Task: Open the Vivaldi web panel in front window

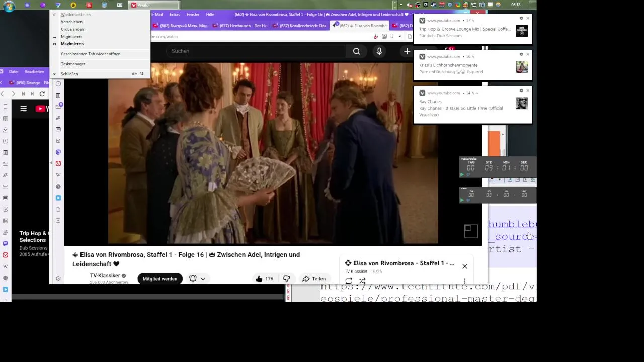Action: click(58, 163)
